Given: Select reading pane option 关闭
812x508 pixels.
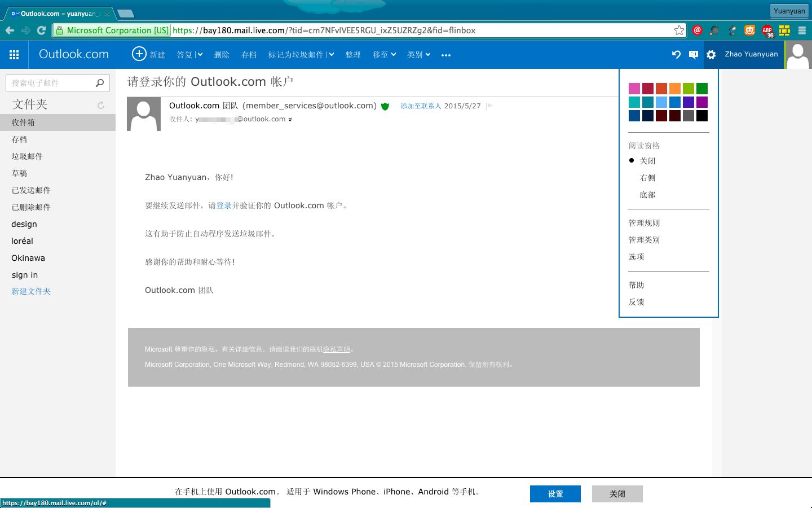Looking at the screenshot, I should [647, 161].
